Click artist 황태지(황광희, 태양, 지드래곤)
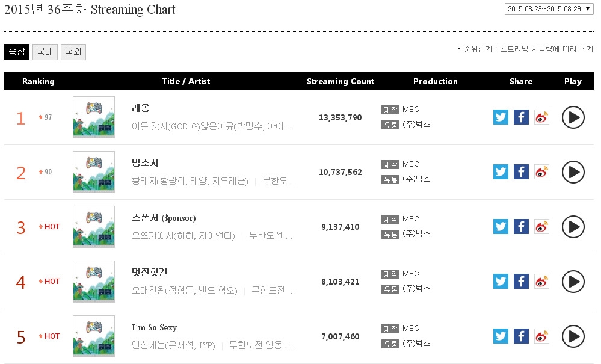Viewport: 601px width, 364px height. click(190, 181)
